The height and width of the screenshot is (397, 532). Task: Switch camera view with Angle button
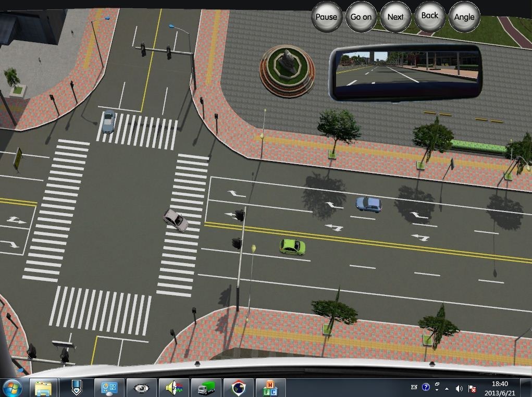[x=464, y=17]
